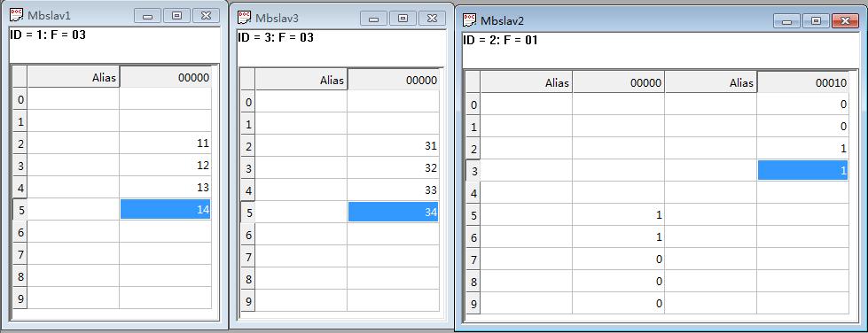
Task: Click the Alias column header in Mbslav3
Action: 301,80
